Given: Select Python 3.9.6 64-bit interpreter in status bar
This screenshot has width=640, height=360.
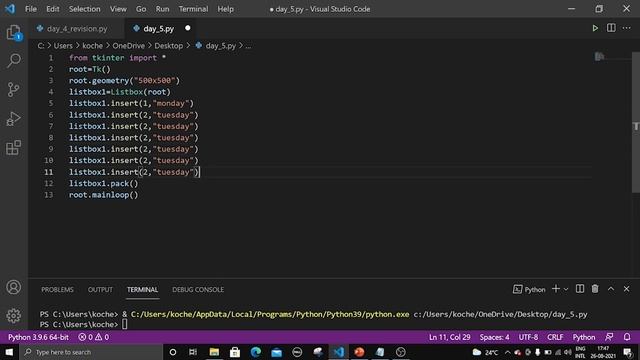Looking at the screenshot, I should [38, 337].
